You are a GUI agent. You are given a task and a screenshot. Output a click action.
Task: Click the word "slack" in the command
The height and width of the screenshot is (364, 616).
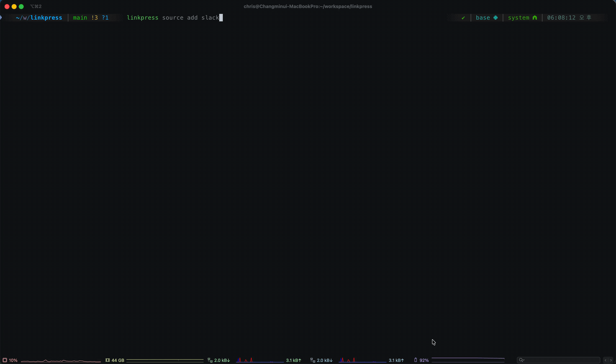coord(210,18)
